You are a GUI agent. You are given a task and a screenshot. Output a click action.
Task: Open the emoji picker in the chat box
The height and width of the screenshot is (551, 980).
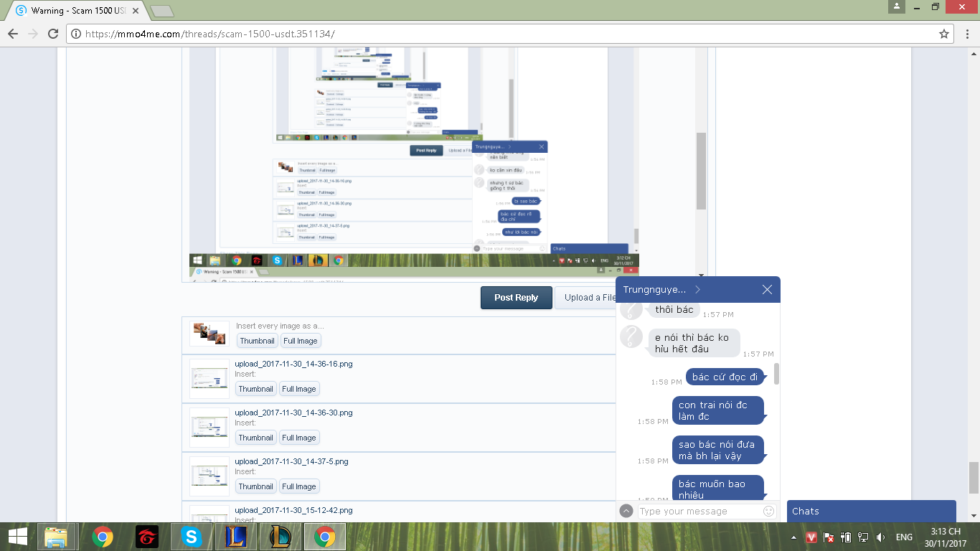[769, 512]
